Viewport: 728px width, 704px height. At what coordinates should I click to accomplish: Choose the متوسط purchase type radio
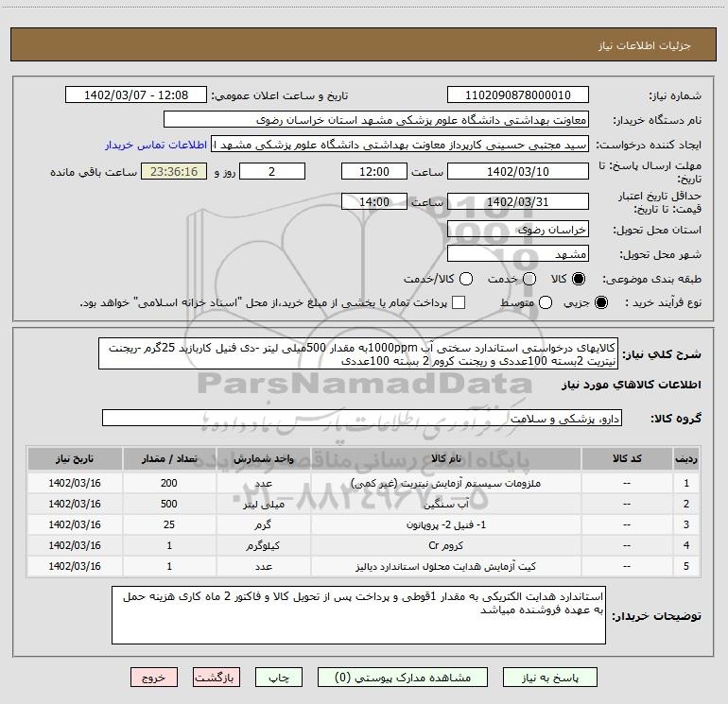tap(546, 302)
